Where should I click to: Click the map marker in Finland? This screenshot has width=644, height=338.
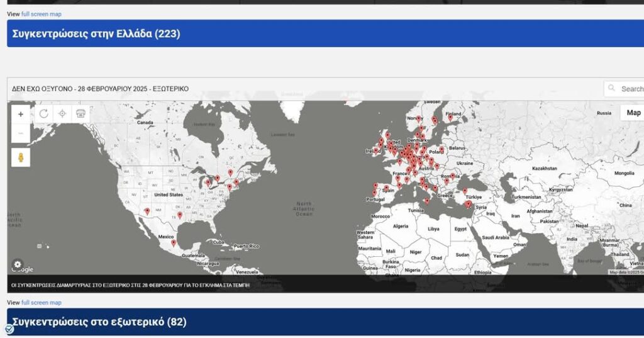click(x=450, y=118)
